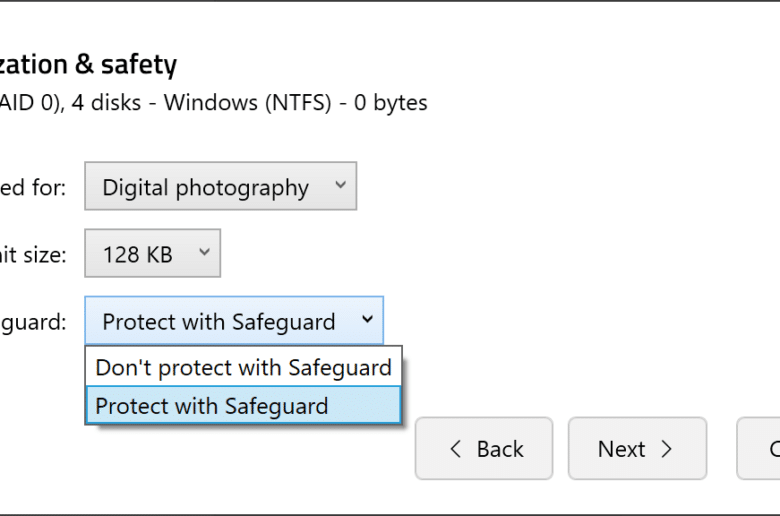The image size is (780, 516).
Task: Go to previous step with Back button
Action: coord(484,448)
